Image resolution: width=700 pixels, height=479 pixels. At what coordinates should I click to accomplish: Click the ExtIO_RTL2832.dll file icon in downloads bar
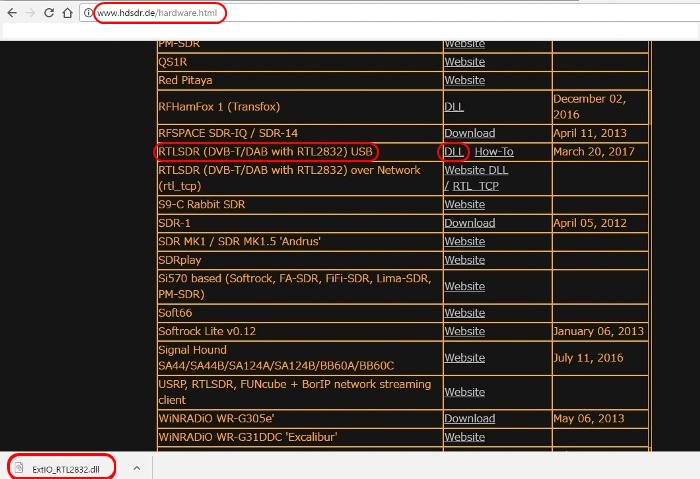click(x=19, y=468)
